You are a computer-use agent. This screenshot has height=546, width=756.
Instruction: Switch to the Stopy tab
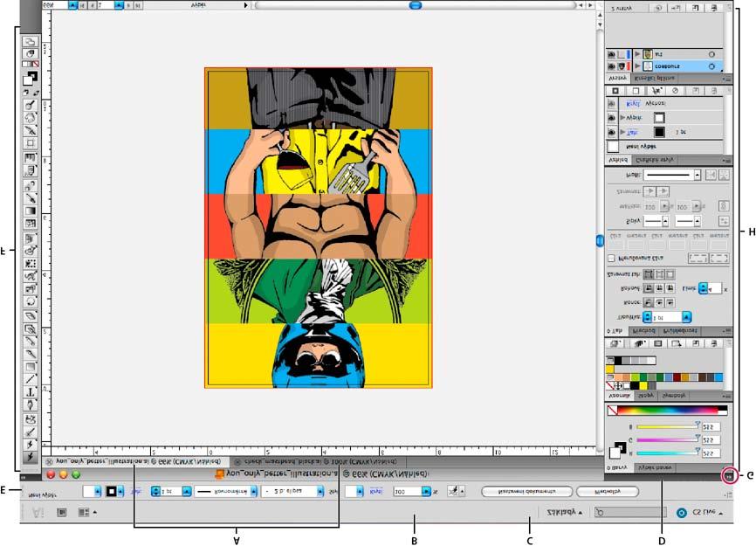tap(646, 396)
